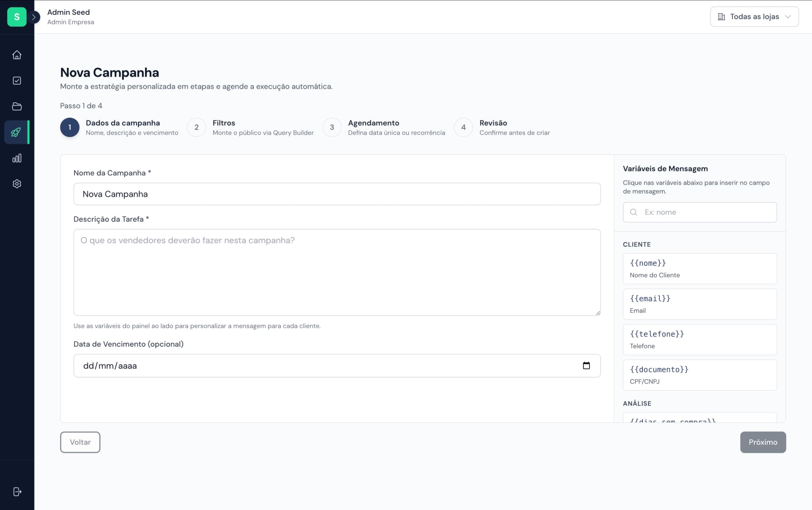This screenshot has height=510, width=812.
Task: Open the home icon in sidebar
Action: click(17, 55)
